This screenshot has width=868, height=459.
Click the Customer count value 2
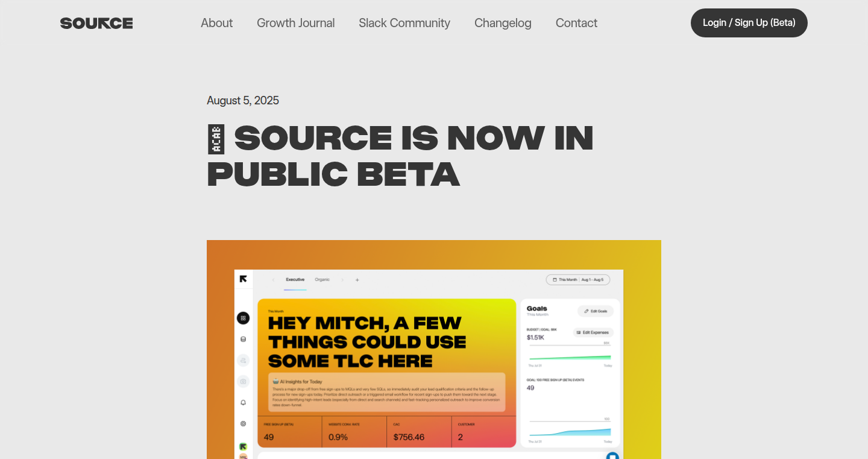[460, 437]
